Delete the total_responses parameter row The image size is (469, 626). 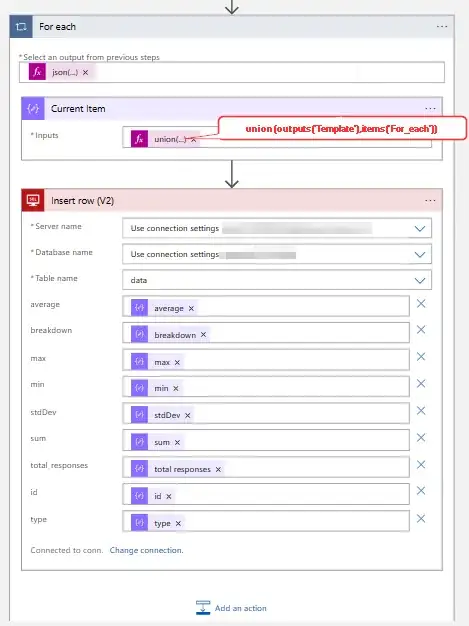click(x=421, y=465)
